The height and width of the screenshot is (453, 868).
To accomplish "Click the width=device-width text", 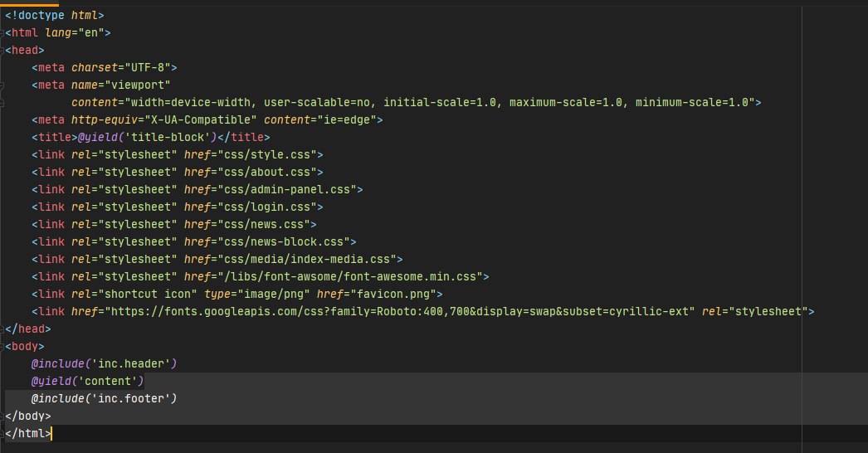I will click(190, 102).
